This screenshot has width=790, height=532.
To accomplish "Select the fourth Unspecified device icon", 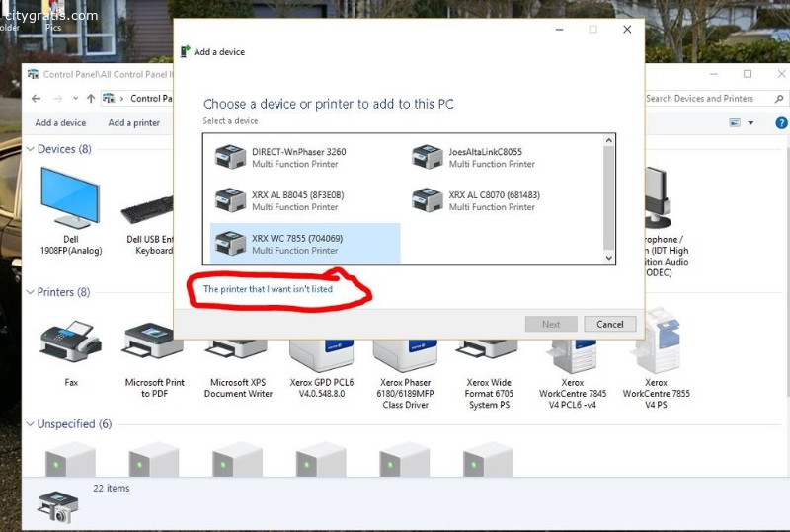I will point(321,459).
